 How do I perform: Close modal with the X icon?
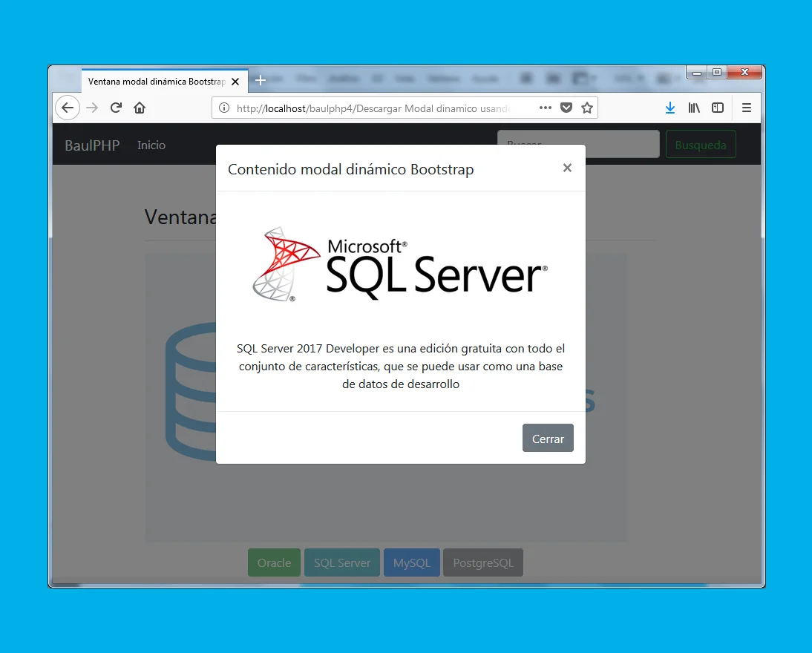coord(567,168)
